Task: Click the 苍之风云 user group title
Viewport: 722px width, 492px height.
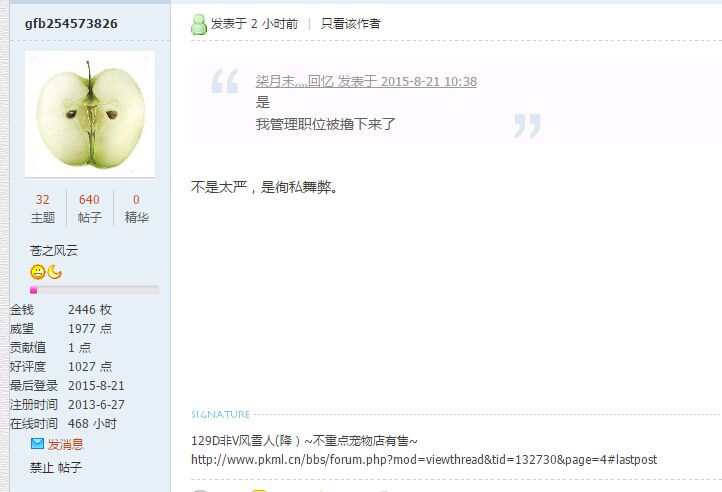Action: [x=54, y=251]
